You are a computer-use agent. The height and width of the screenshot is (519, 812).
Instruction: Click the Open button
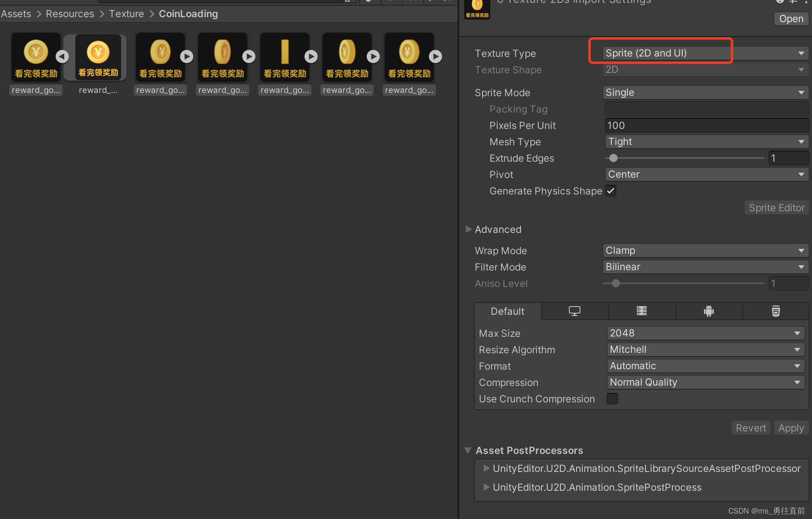[791, 19]
